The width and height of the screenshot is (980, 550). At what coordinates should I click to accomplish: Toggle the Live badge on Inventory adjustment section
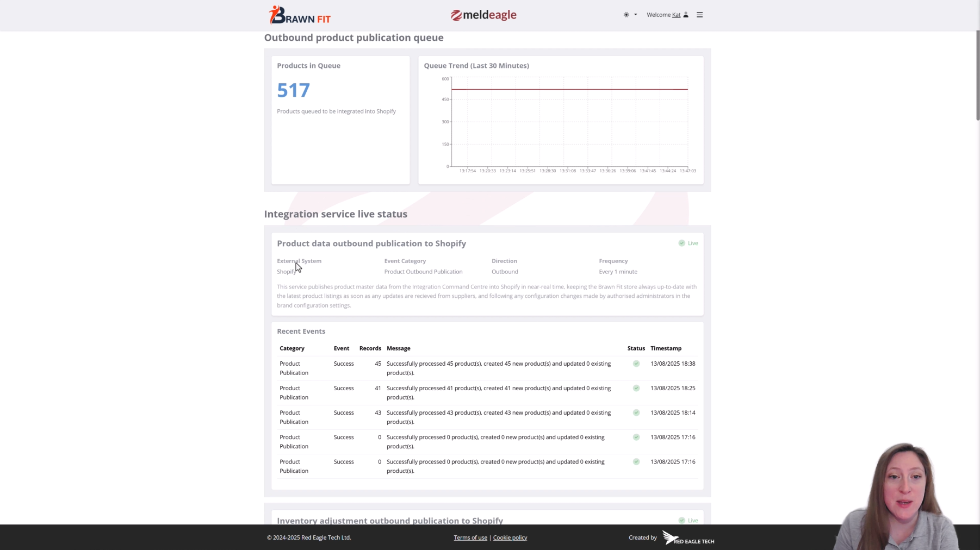point(687,520)
